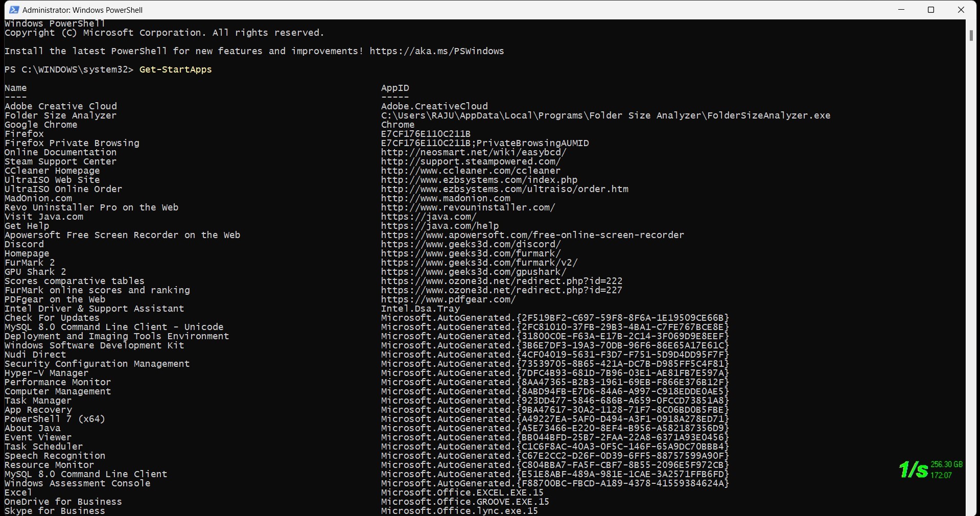Click the http://www.revouninstaller.com/ AppID

(x=469, y=207)
